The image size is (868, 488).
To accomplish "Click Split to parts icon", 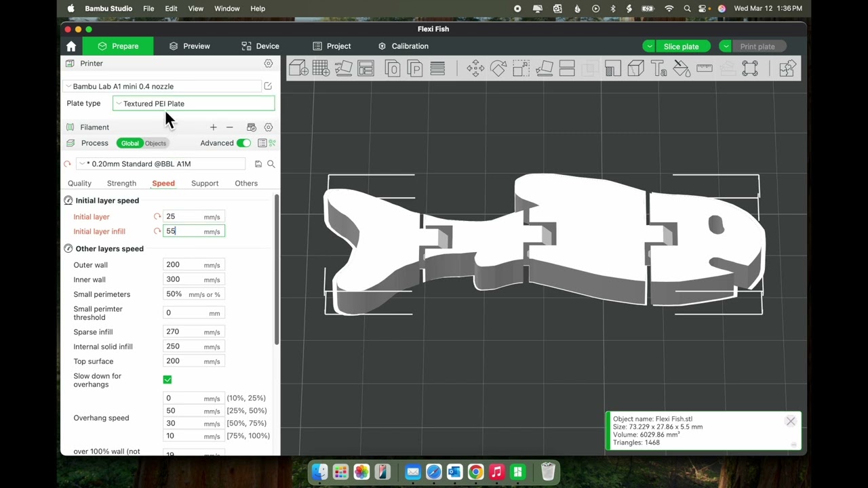I will coord(415,68).
